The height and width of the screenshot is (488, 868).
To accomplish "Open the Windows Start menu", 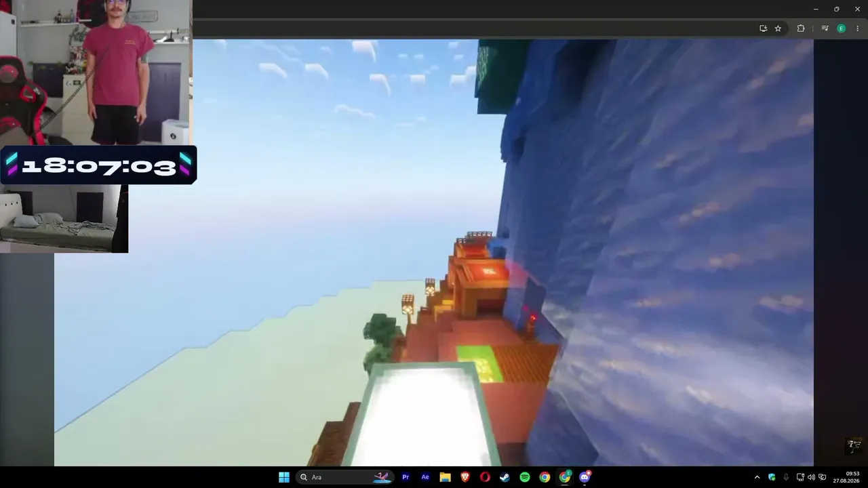I will pos(284,477).
